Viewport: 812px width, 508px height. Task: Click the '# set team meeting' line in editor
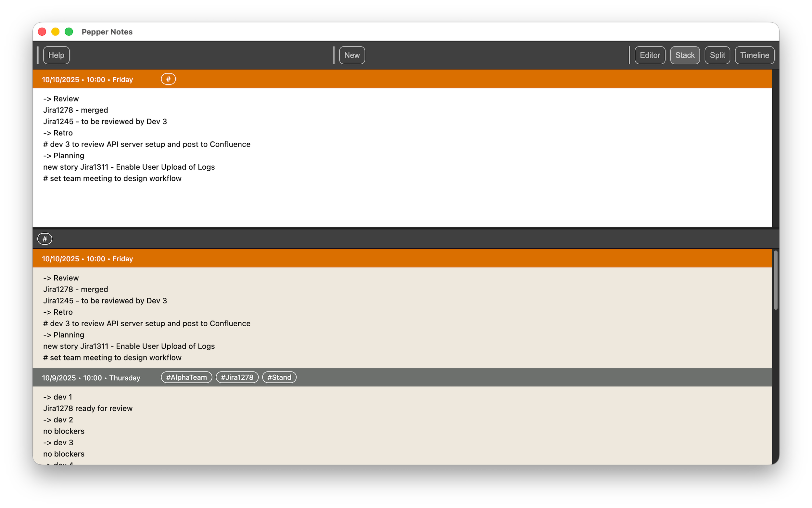pyautogui.click(x=112, y=178)
